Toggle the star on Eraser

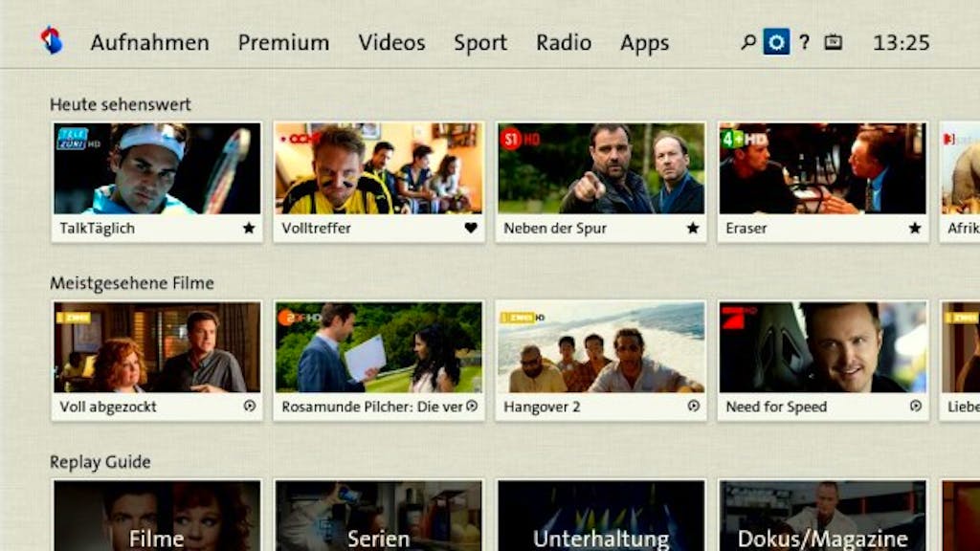913,228
